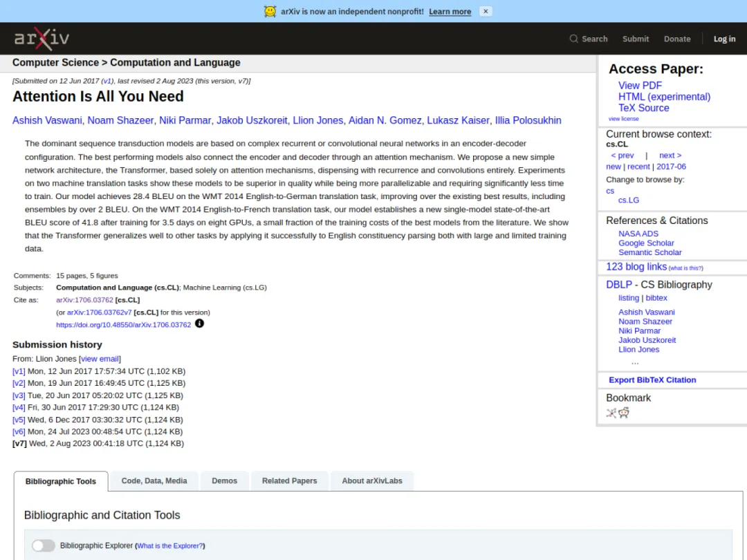The width and height of the screenshot is (747, 560).
Task: Open version v3 in submission history
Action: [x=19, y=395]
